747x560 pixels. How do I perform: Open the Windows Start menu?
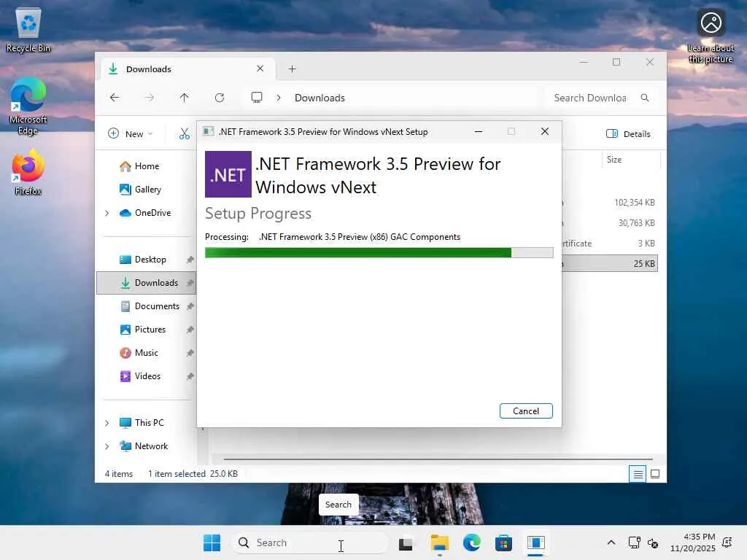212,542
